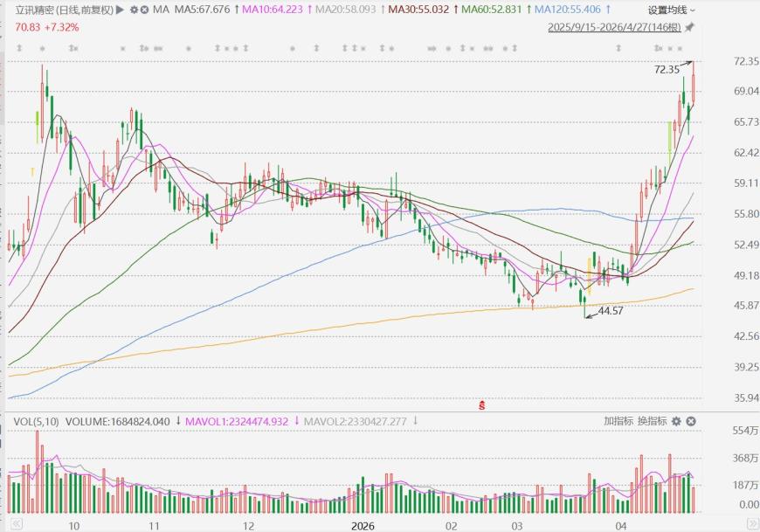
Task: Close the MA indicator with X icon
Action: point(144,10)
